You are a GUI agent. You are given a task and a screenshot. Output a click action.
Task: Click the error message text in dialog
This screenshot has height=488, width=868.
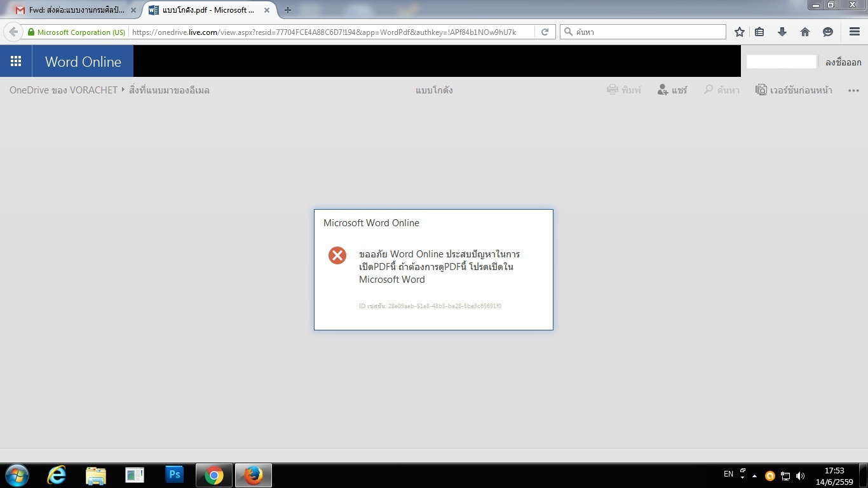pyautogui.click(x=440, y=266)
